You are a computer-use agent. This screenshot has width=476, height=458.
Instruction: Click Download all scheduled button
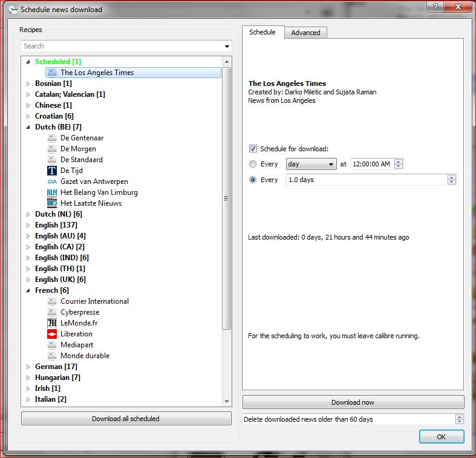click(126, 419)
